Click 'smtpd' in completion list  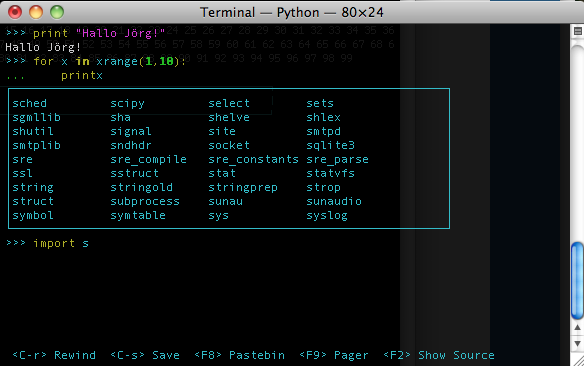point(323,132)
